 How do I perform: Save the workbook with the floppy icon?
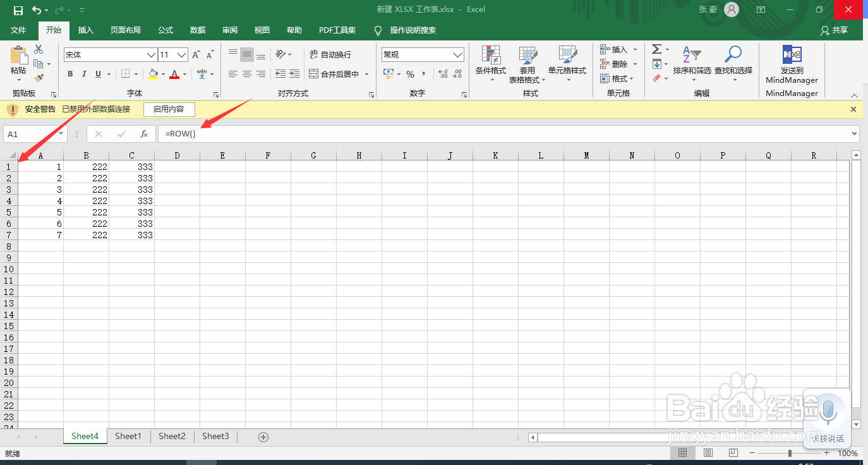[x=18, y=10]
